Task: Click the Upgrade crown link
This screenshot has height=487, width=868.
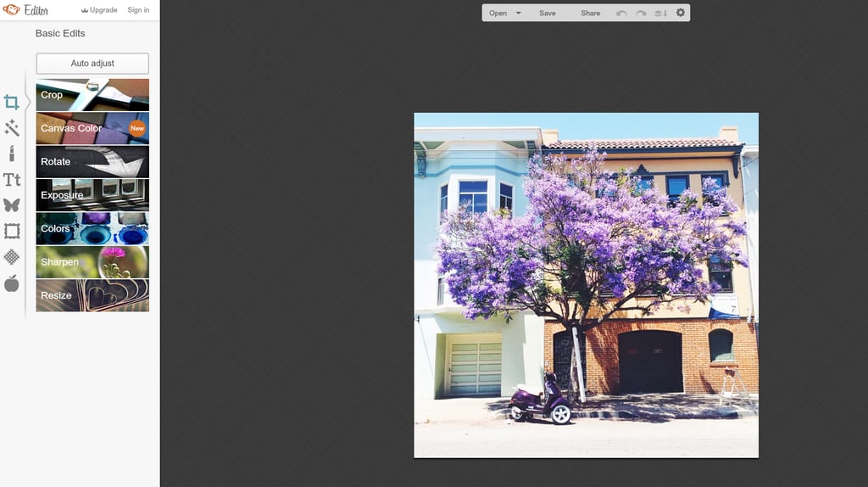Action: pyautogui.click(x=99, y=10)
